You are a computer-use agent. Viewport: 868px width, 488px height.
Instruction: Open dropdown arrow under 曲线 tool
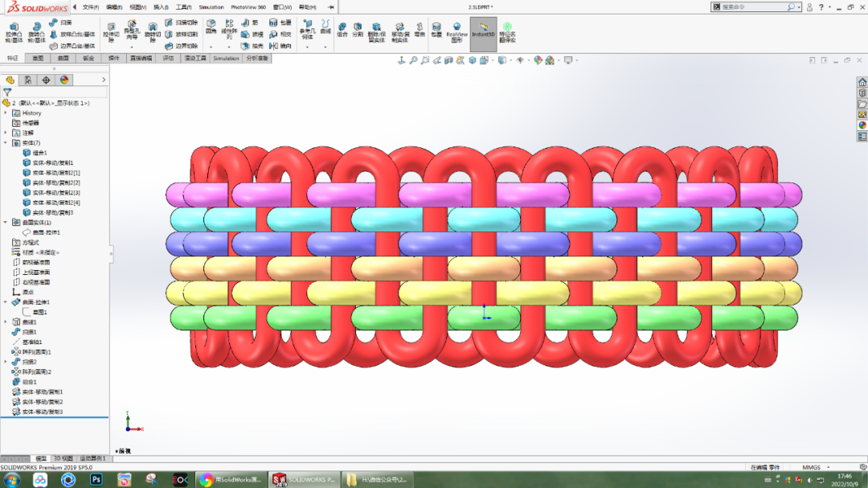pos(325,47)
